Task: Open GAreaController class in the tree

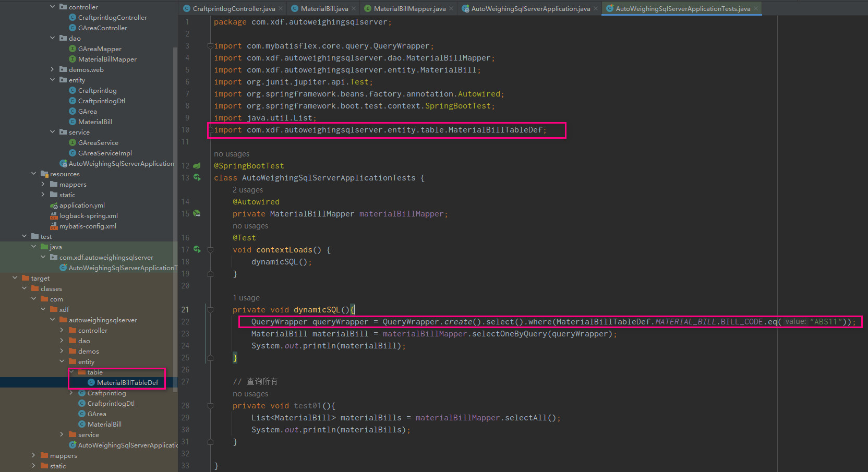Action: 102,28
